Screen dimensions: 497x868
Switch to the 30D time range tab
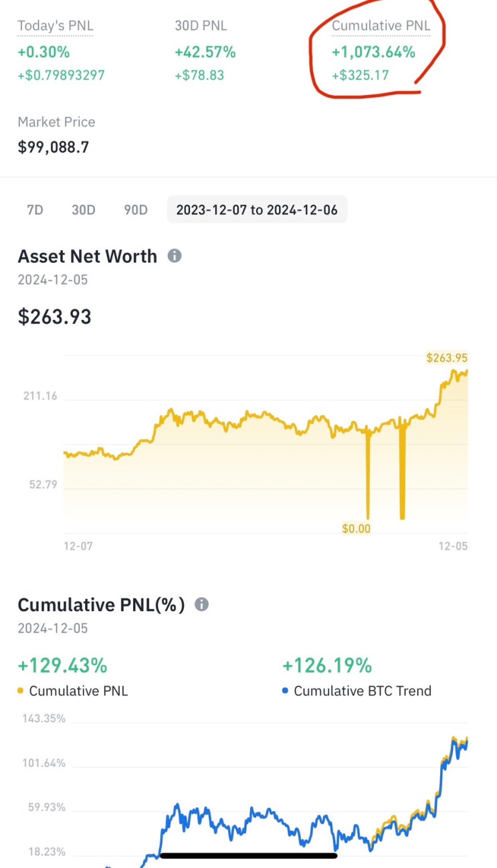click(x=84, y=209)
